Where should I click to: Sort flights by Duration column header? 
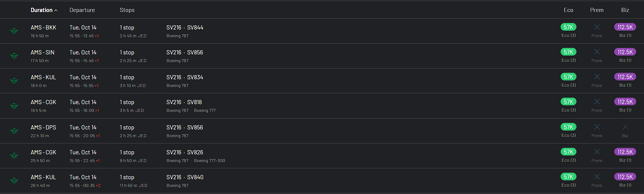point(42,10)
